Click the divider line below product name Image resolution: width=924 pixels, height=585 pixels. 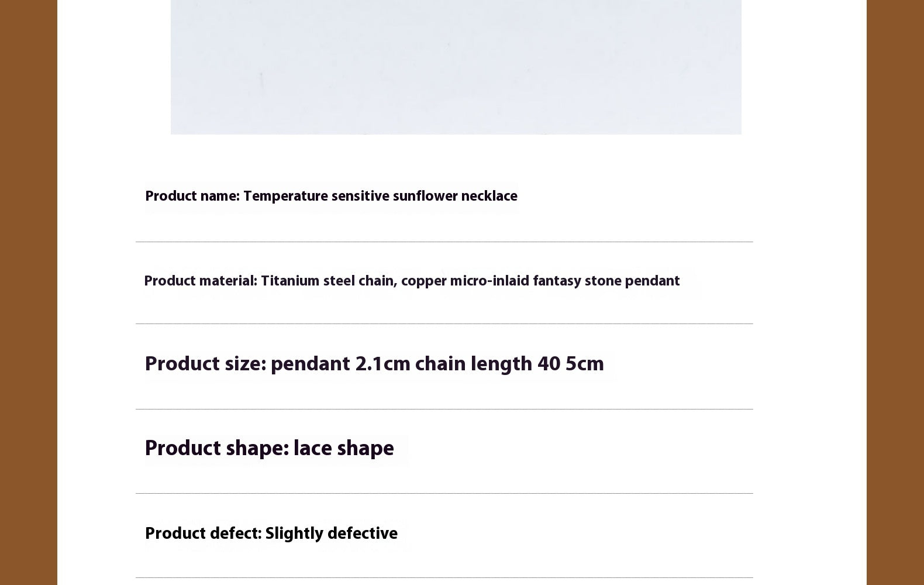tap(444, 242)
